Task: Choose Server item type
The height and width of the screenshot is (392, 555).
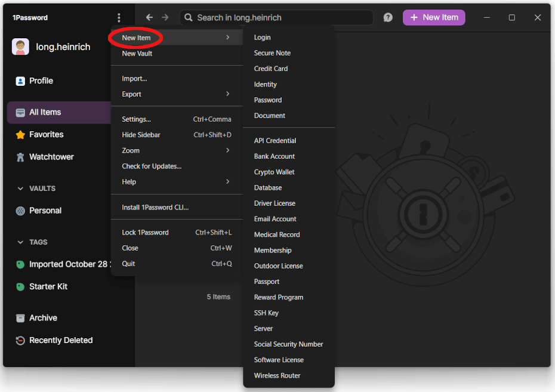Action: (x=289, y=329)
